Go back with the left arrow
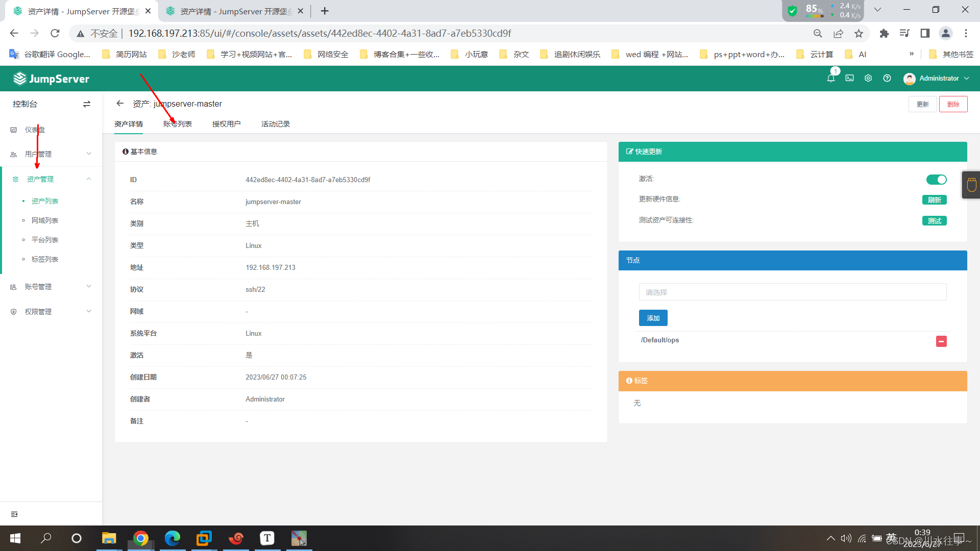 pos(120,104)
